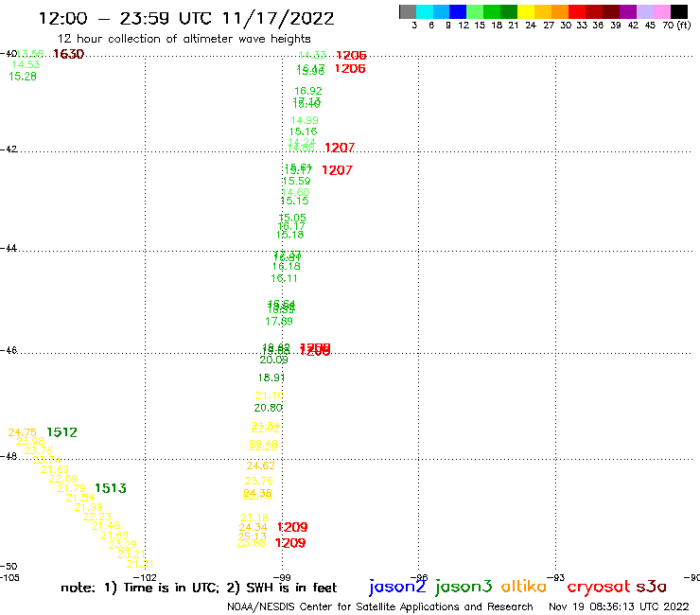Click the wave height value 21.54
700x615 pixels.
(x=80, y=498)
